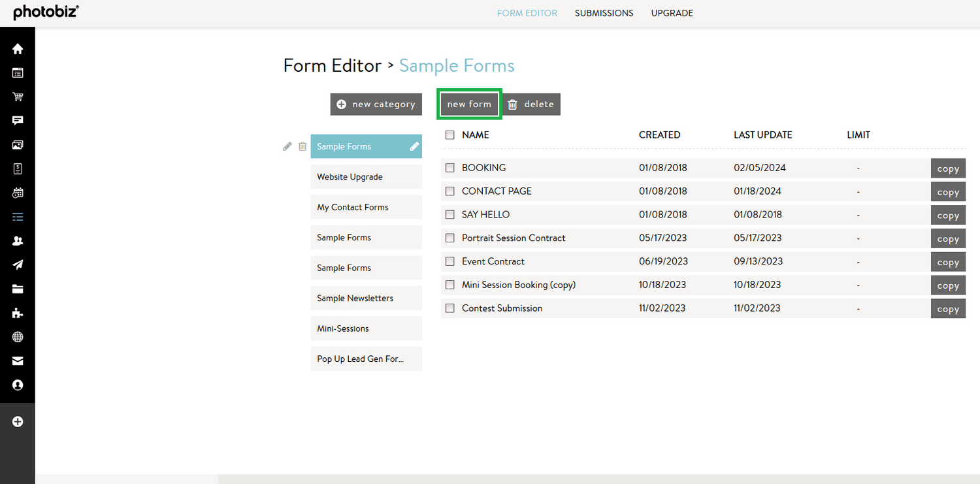Open the shopping cart icon in sidebar
The width and height of the screenshot is (980, 484).
18,97
